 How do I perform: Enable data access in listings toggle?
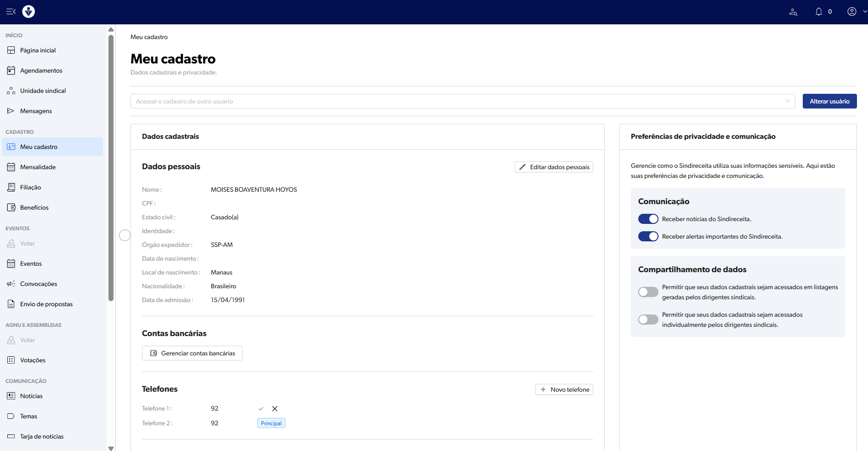[x=648, y=292]
